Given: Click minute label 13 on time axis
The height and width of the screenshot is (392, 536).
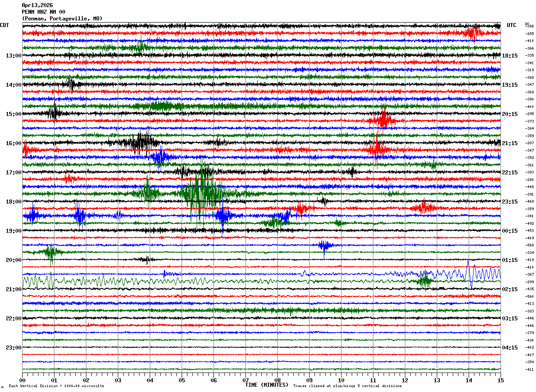Looking at the screenshot, I should (x=437, y=380).
